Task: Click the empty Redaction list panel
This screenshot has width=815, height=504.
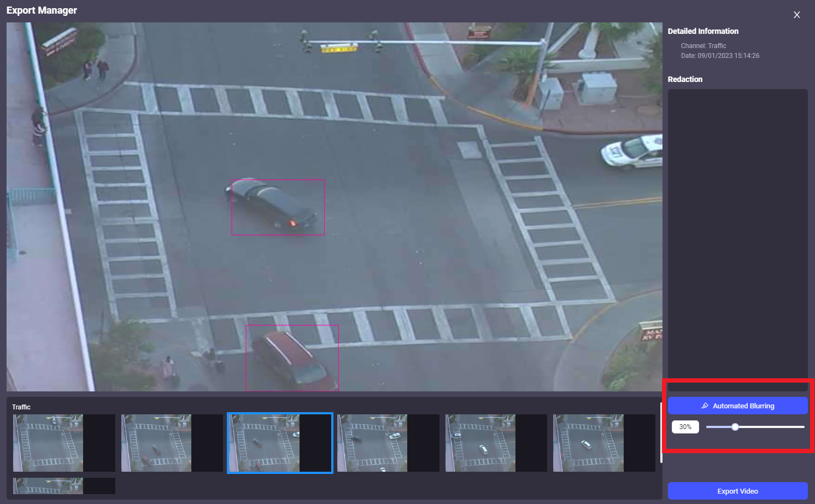Action: [x=737, y=240]
